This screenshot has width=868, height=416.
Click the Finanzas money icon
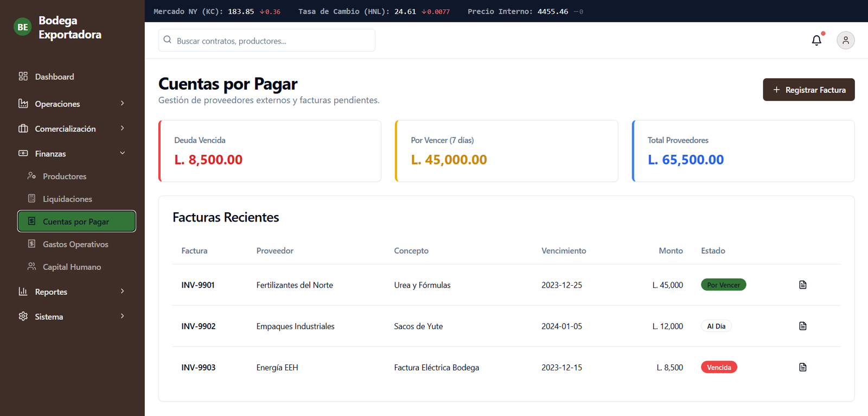[23, 153]
